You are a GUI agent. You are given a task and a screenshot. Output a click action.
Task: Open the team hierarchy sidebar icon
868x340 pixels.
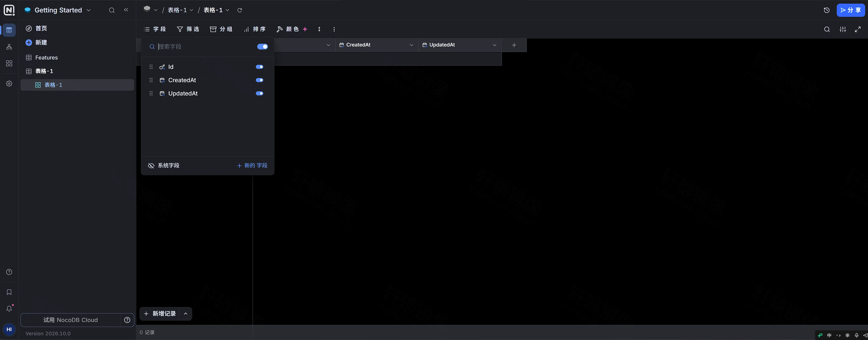[x=9, y=47]
